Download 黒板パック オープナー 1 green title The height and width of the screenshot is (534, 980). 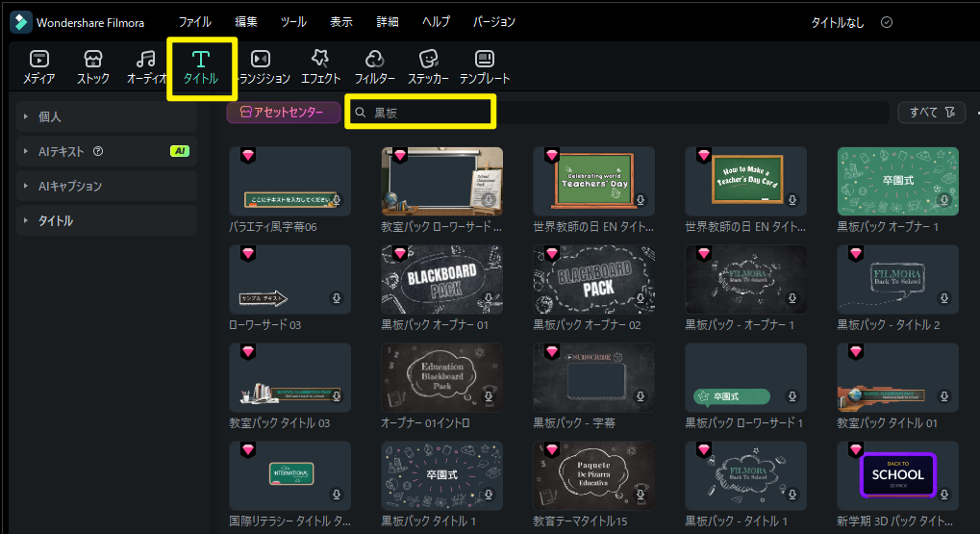coord(944,200)
